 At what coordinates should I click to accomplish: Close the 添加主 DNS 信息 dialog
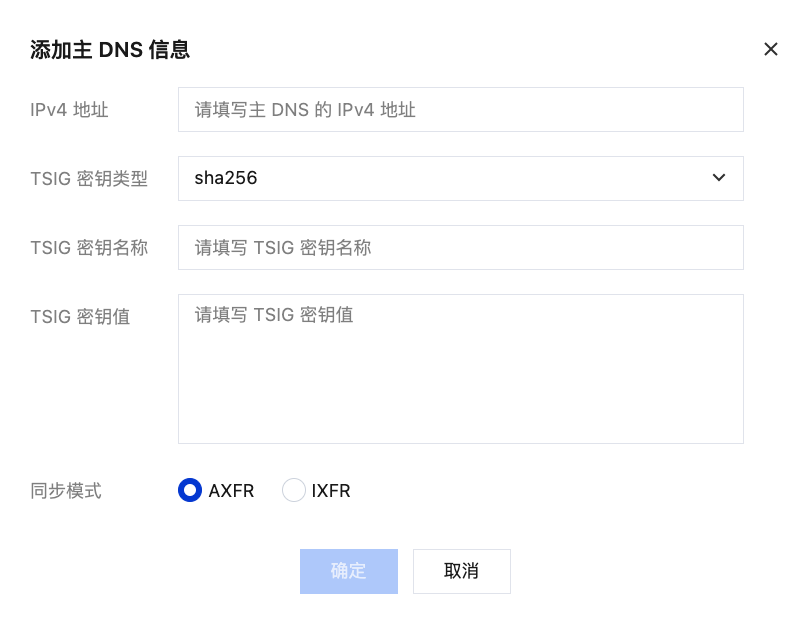click(771, 49)
